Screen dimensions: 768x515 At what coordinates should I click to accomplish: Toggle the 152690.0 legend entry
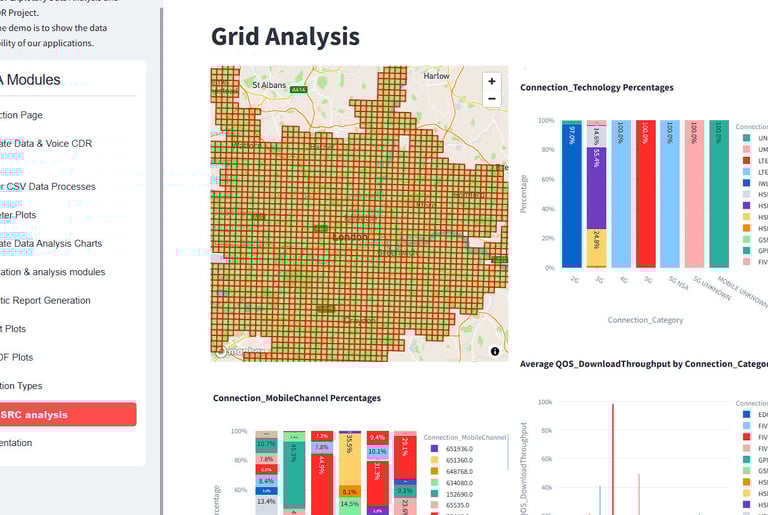(451, 494)
